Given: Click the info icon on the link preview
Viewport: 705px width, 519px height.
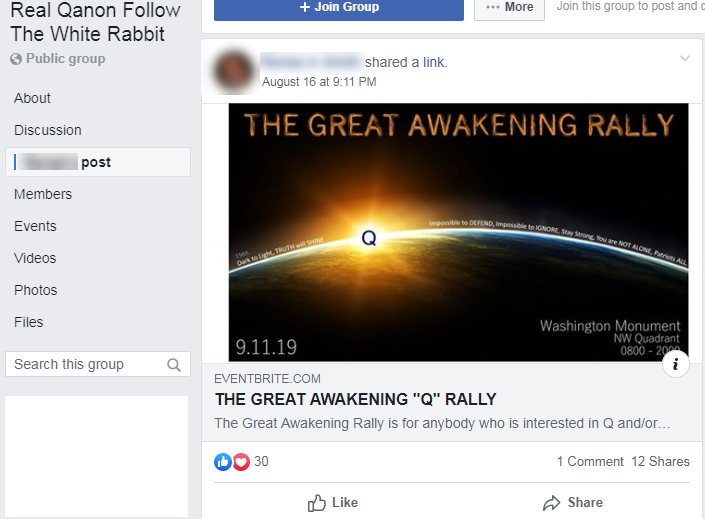Looking at the screenshot, I should tap(675, 364).
